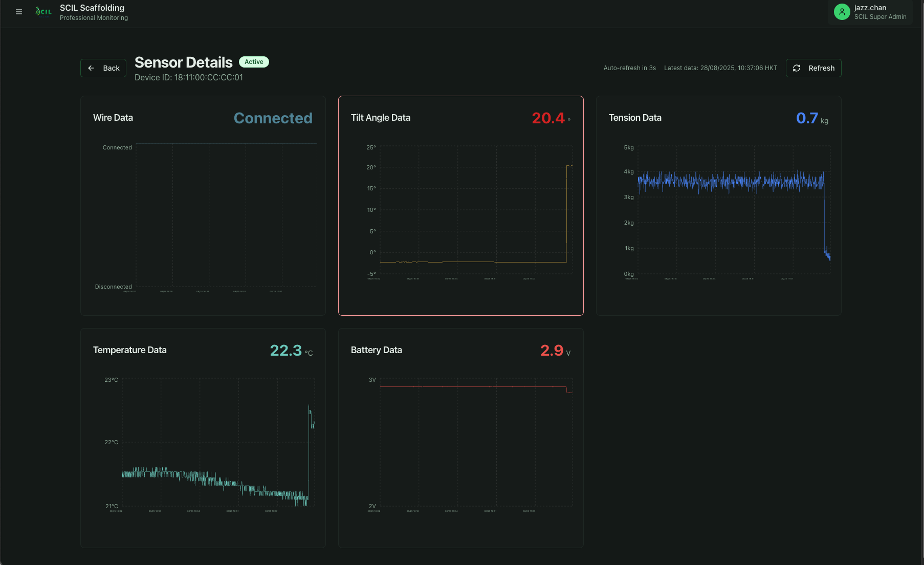
Task: Click the SCIL Scaffolding app title
Action: click(x=92, y=8)
